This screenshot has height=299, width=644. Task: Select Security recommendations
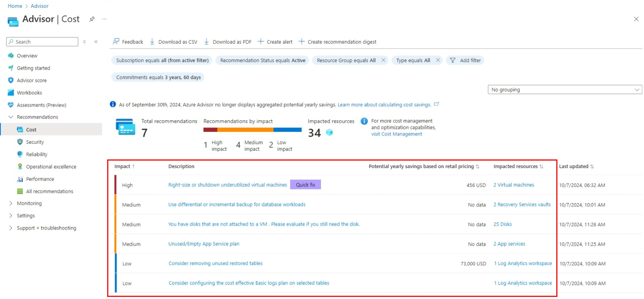pyautogui.click(x=35, y=142)
